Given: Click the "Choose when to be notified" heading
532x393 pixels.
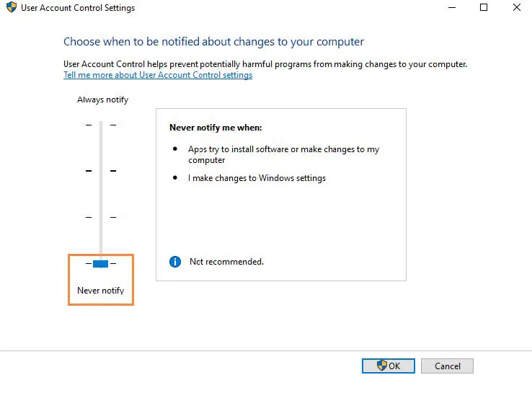Looking at the screenshot, I should click(x=213, y=42).
